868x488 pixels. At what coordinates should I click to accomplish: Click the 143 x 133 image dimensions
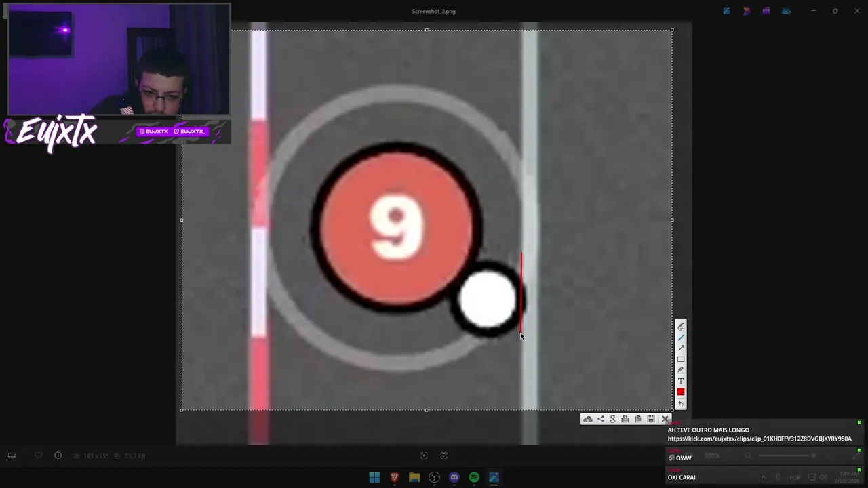[x=96, y=456]
